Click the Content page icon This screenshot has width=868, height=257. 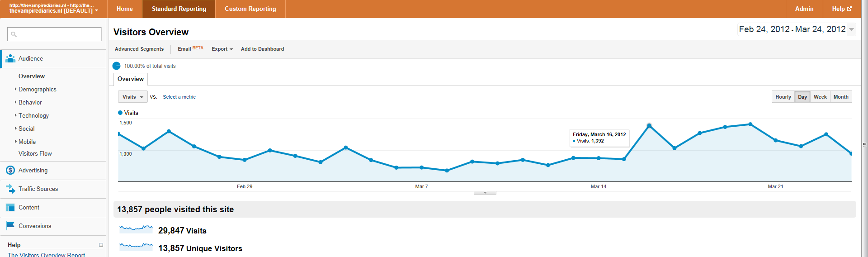(x=10, y=207)
